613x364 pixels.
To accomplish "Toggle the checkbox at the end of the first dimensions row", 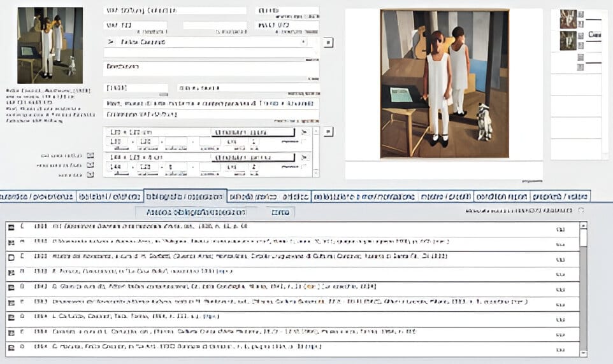I will pos(303,142).
